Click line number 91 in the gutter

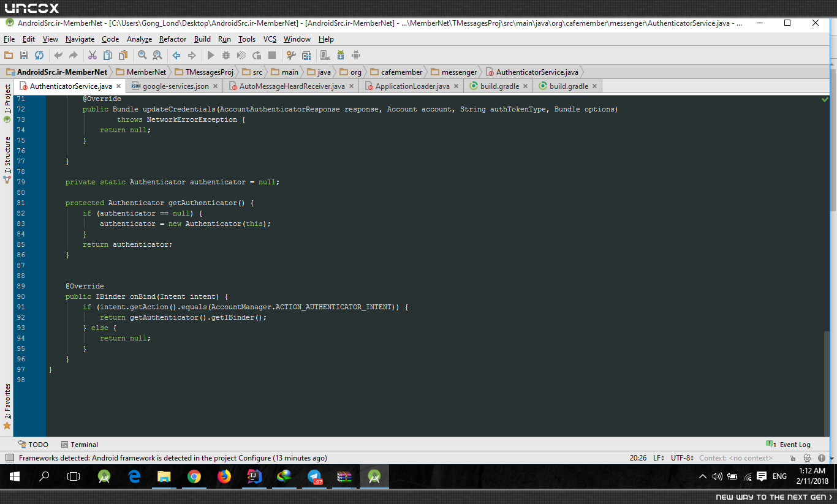point(21,307)
